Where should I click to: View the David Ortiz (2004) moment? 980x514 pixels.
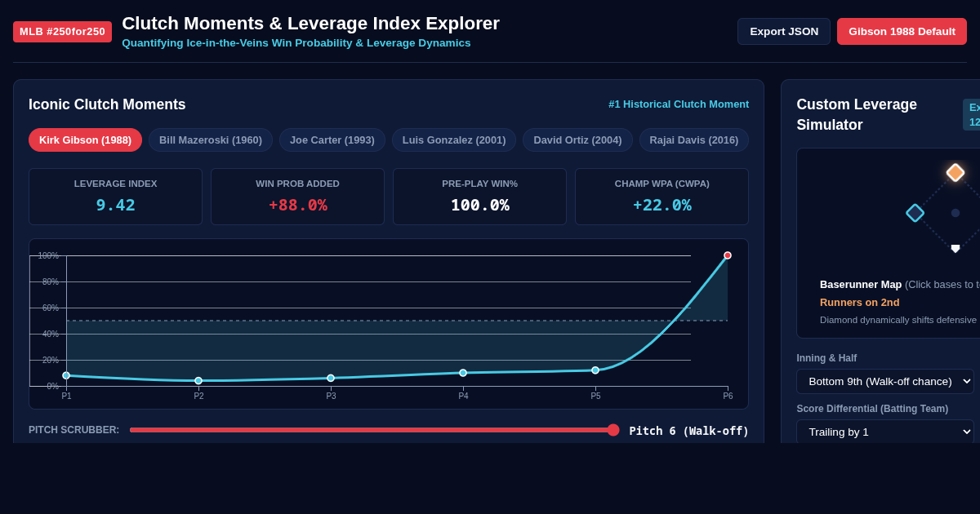tap(577, 140)
